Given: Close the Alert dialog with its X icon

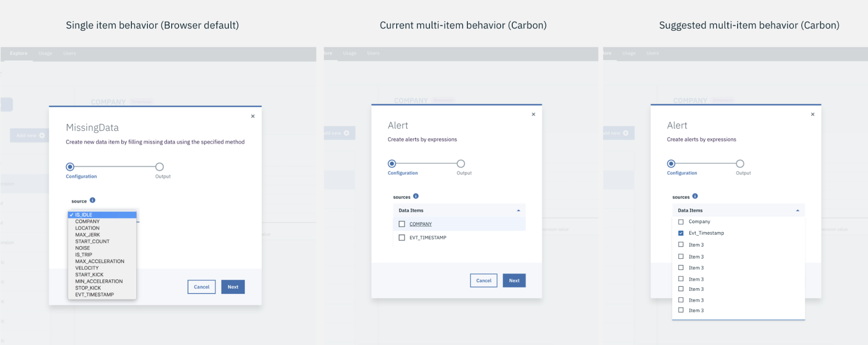Looking at the screenshot, I should (533, 114).
